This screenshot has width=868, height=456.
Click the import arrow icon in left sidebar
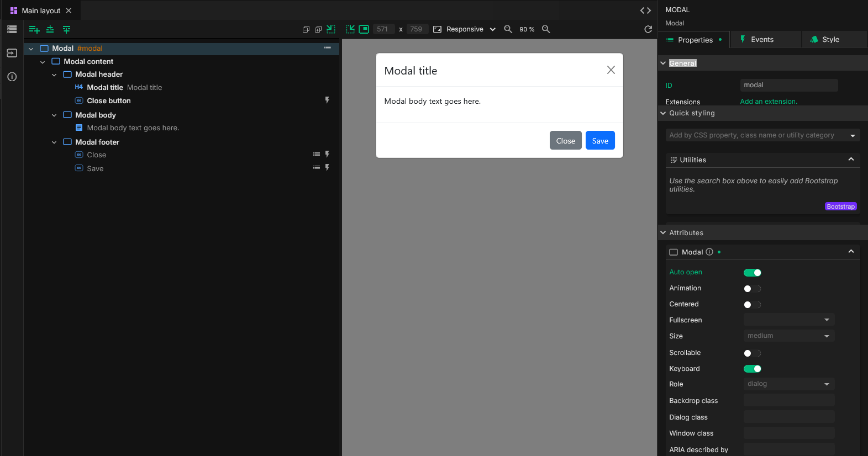click(12, 53)
